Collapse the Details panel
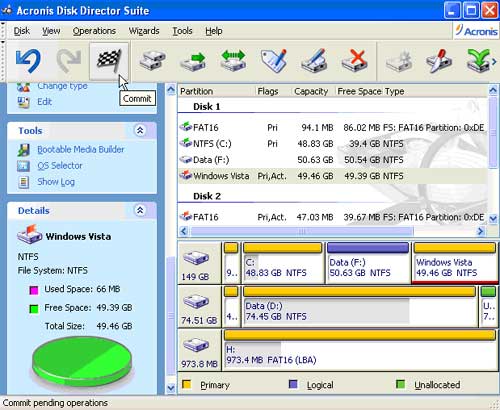This screenshot has width=500, height=410. (x=140, y=210)
